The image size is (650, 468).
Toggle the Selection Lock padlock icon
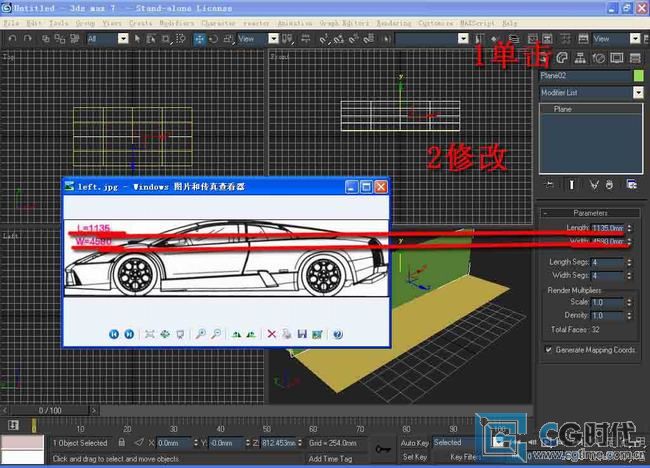122,443
